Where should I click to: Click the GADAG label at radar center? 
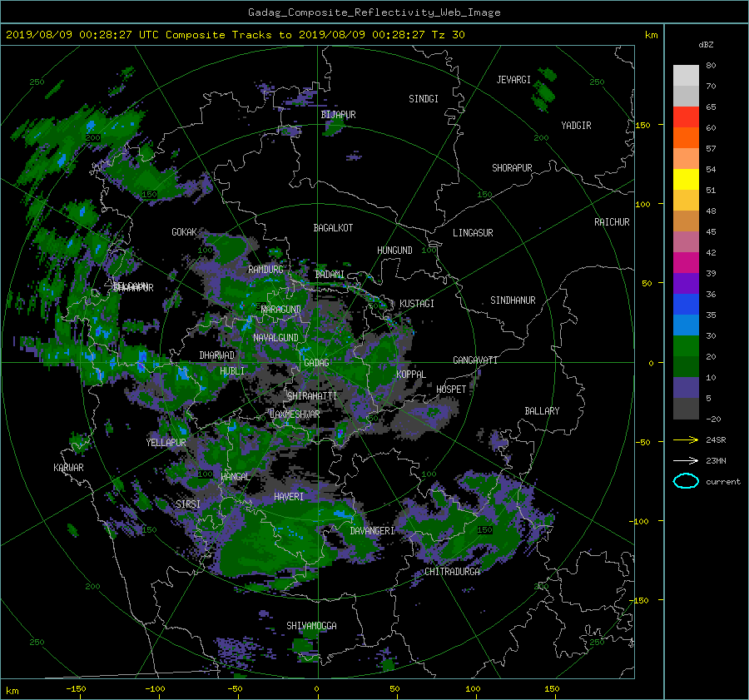tap(316, 363)
